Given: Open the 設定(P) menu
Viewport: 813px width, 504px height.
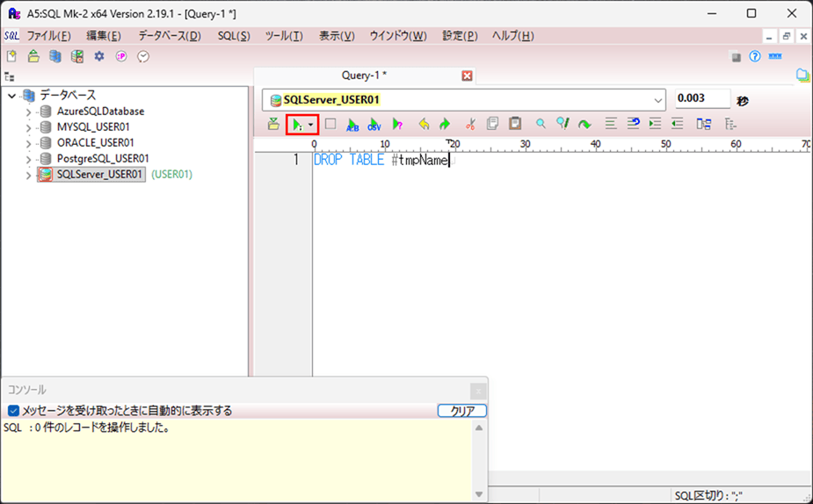Looking at the screenshot, I should tap(460, 36).
